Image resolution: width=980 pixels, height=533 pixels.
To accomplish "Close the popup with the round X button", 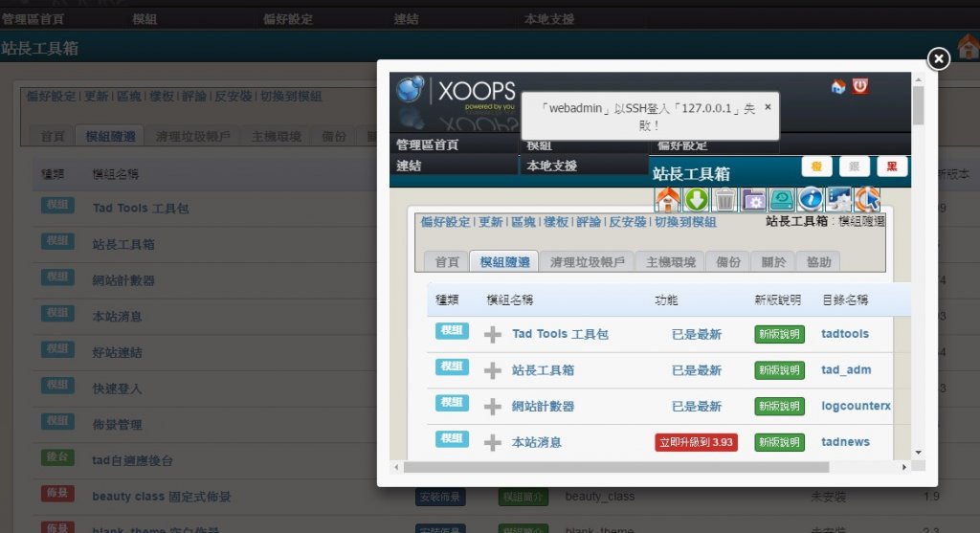I will 939,59.
